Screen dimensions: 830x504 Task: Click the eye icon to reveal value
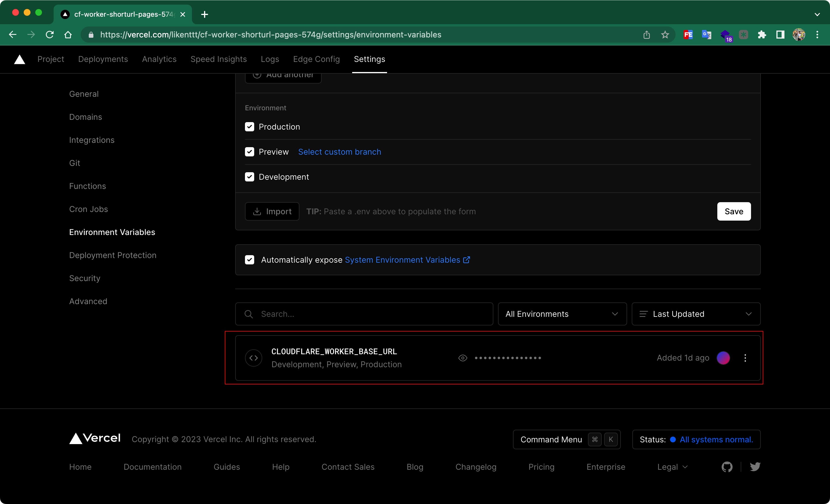463,358
